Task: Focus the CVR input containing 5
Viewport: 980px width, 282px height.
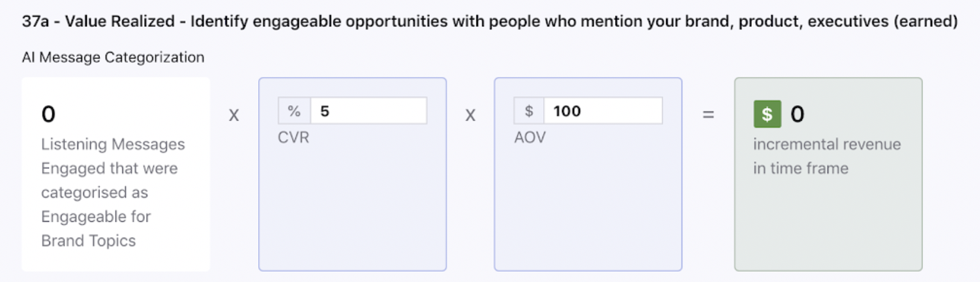Action: (368, 111)
